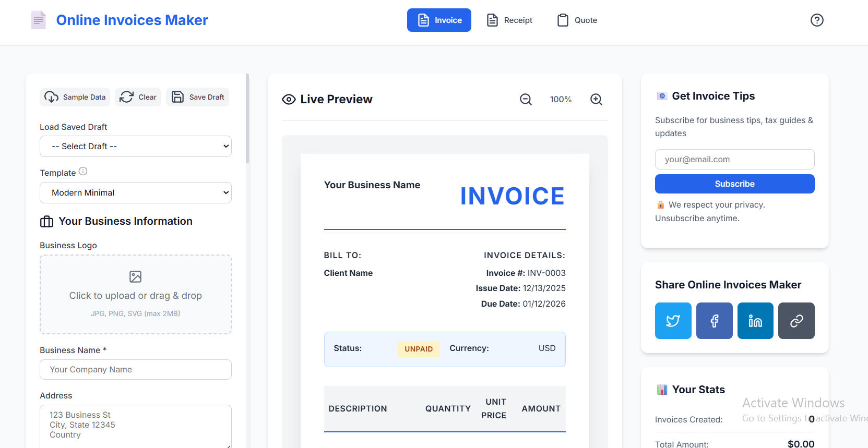The height and width of the screenshot is (448, 868).
Task: Click the blue Subscribe button
Action: pyautogui.click(x=734, y=184)
